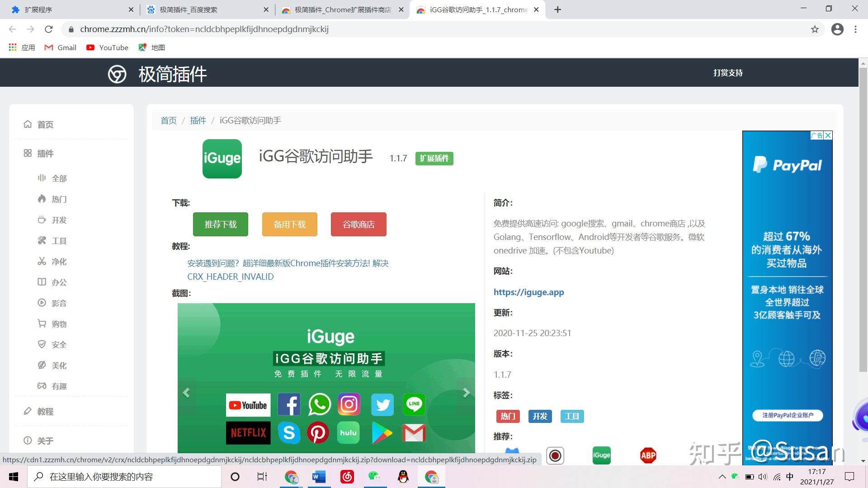Select 首页 in the sidebar

38,124
